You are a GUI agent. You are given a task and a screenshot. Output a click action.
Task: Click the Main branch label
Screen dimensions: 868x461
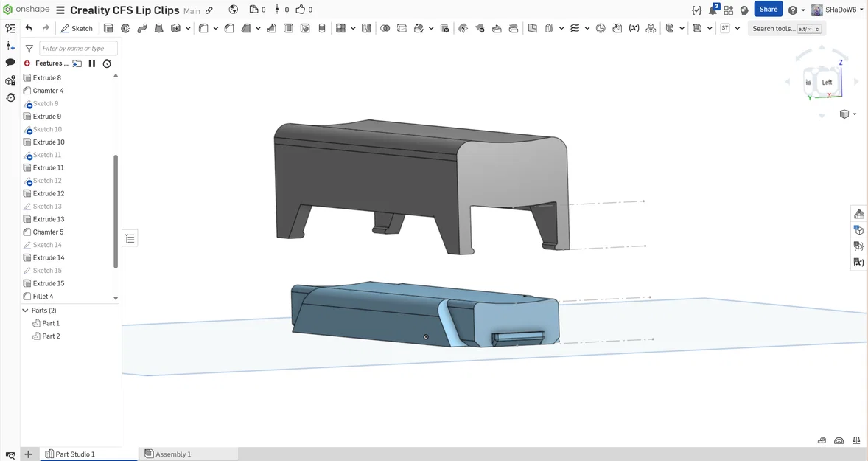(192, 10)
